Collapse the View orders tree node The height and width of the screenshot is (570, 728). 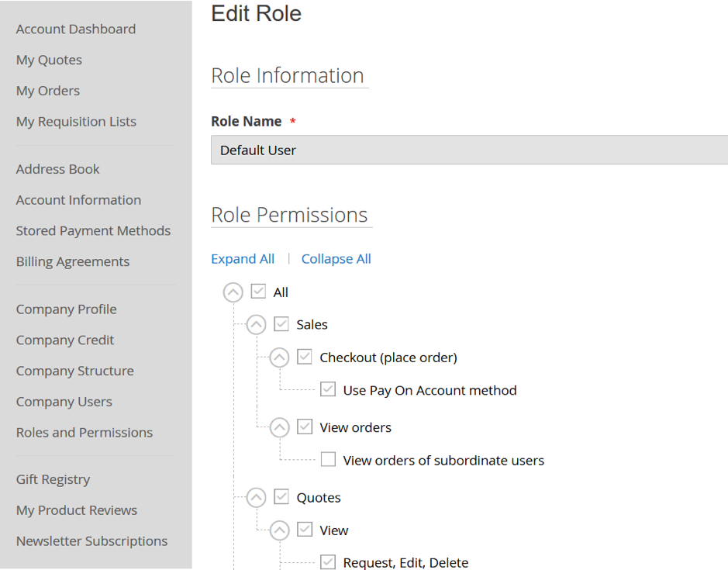(280, 427)
